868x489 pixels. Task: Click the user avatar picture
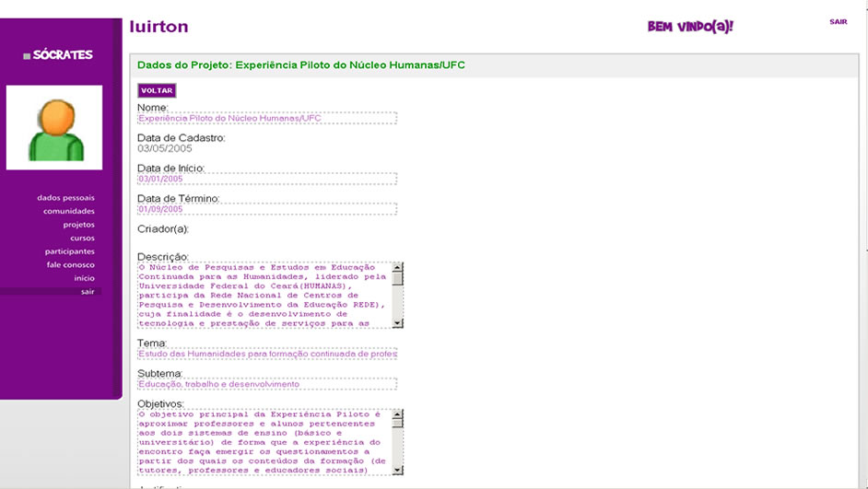54,128
